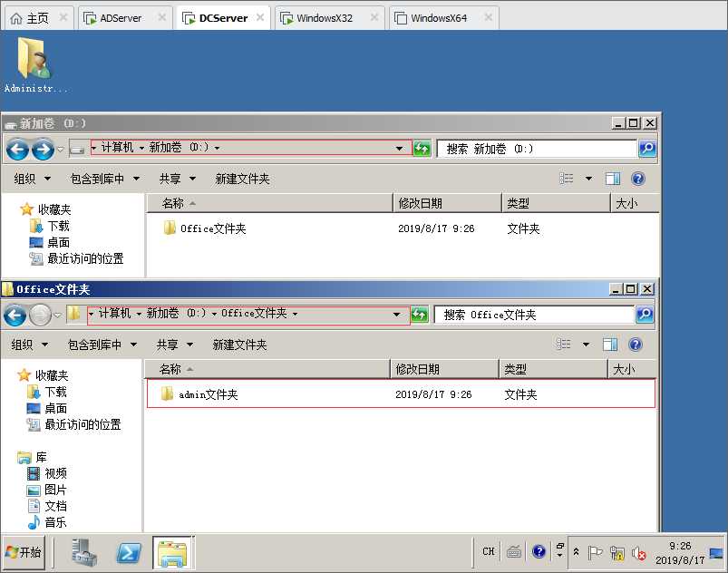Click 新建文件夹 in 新加卷 (D:) window
Image resolution: width=728 pixels, height=573 pixels.
(x=242, y=179)
